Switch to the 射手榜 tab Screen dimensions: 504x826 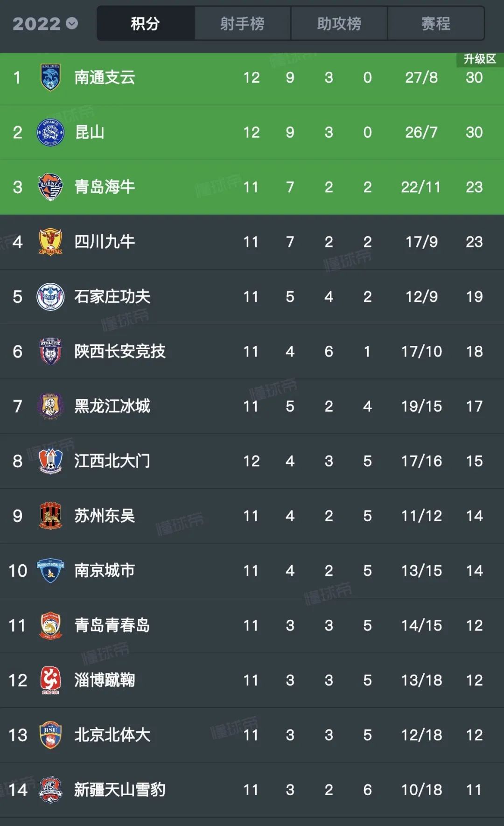(242, 23)
